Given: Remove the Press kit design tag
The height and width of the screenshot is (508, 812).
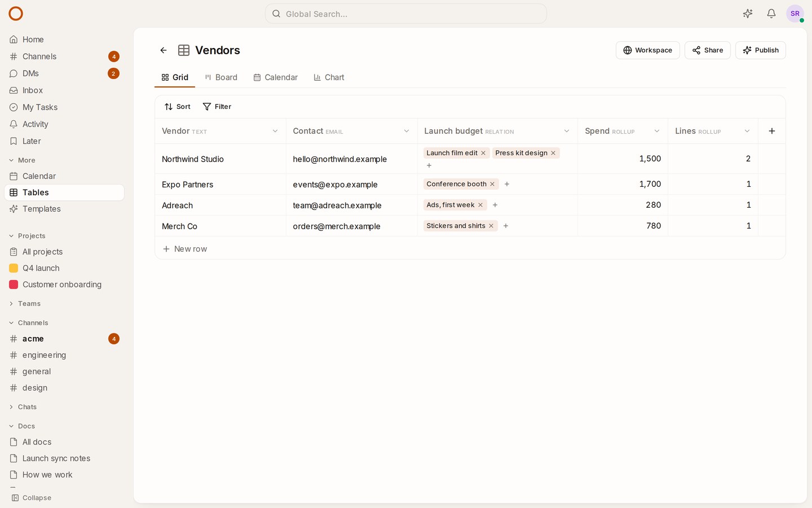Looking at the screenshot, I should point(553,153).
